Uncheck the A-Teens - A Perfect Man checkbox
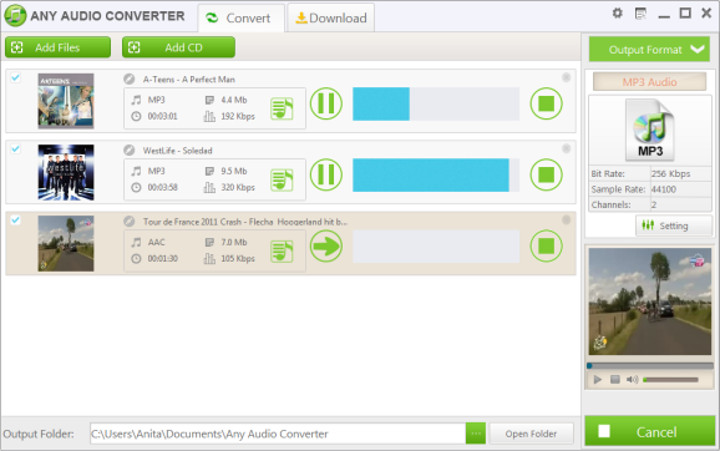 coord(16,78)
